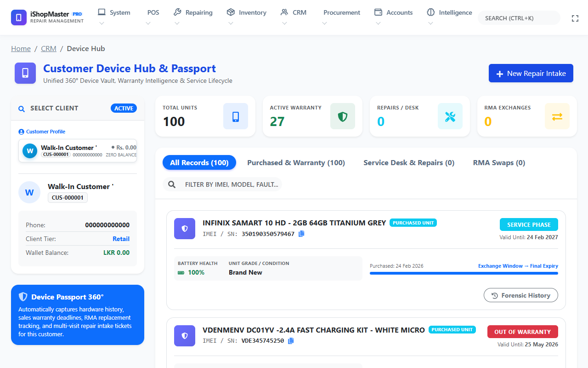Viewport: 588px width, 368px height.
Task: Click the Device Passport 360° shield icon
Action: pyautogui.click(x=23, y=297)
